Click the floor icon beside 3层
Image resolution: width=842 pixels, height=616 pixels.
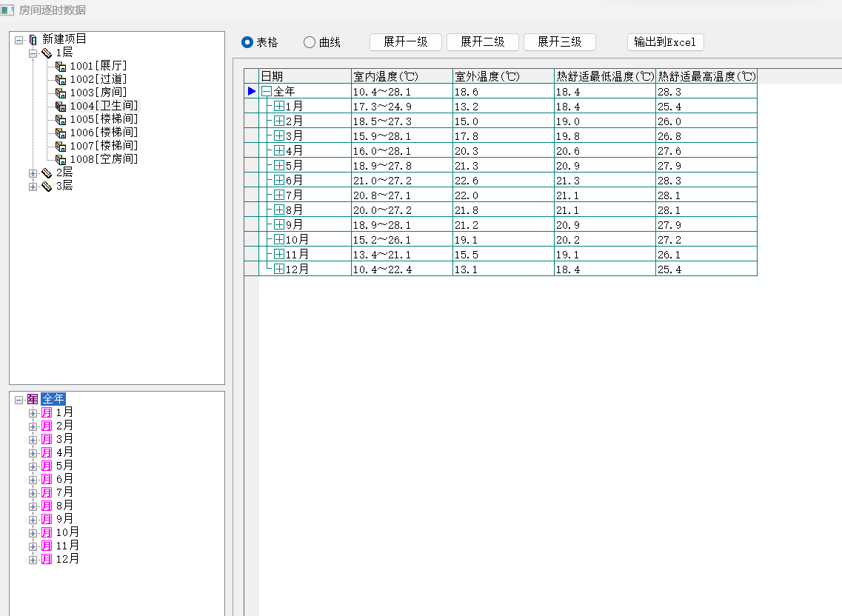pyautogui.click(x=47, y=187)
